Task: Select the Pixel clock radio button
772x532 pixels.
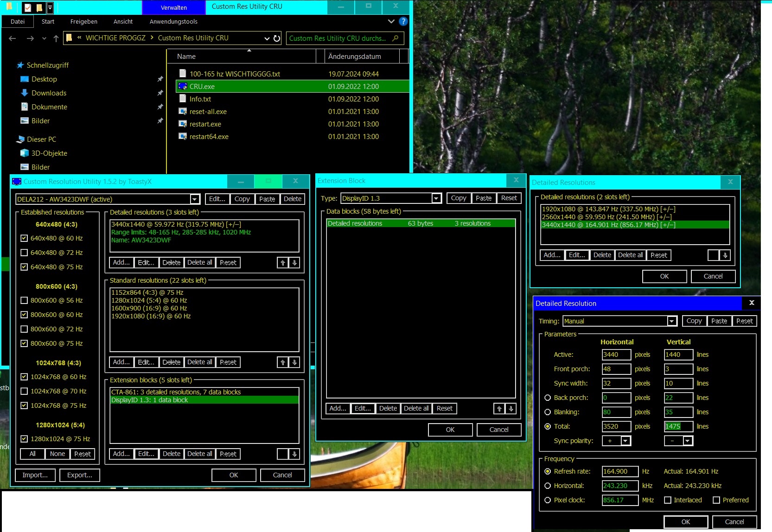Action: [x=548, y=500]
